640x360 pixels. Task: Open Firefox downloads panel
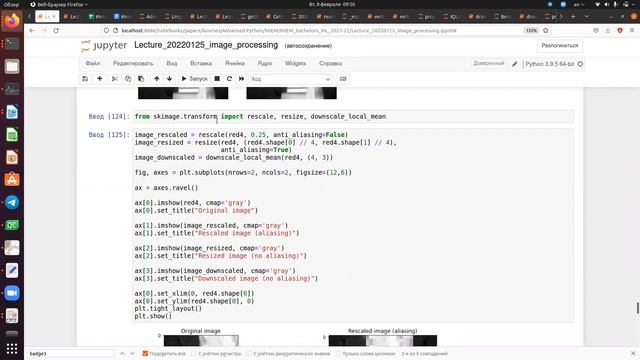[608, 31]
